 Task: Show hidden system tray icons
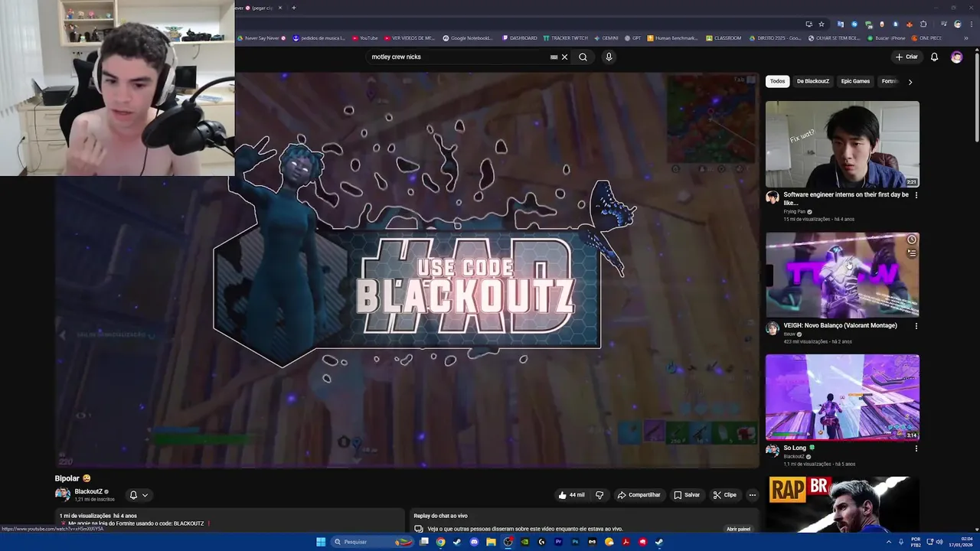[889, 542]
